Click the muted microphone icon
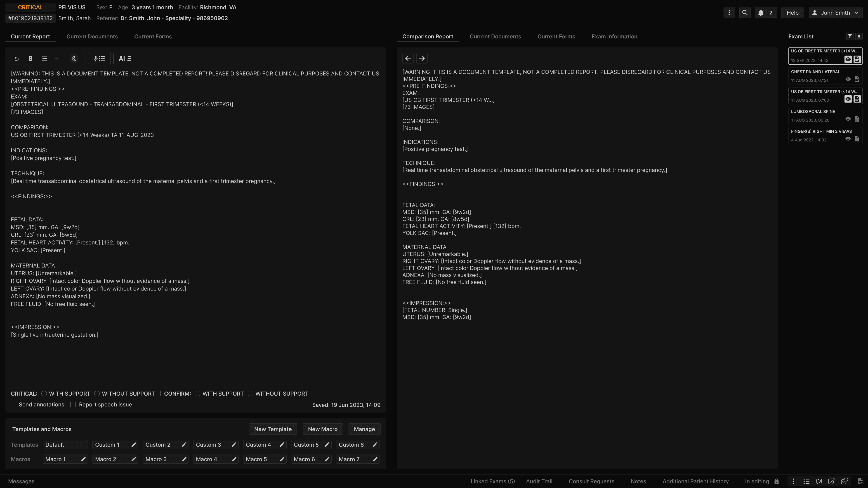The height and width of the screenshot is (488, 868). coord(74,59)
